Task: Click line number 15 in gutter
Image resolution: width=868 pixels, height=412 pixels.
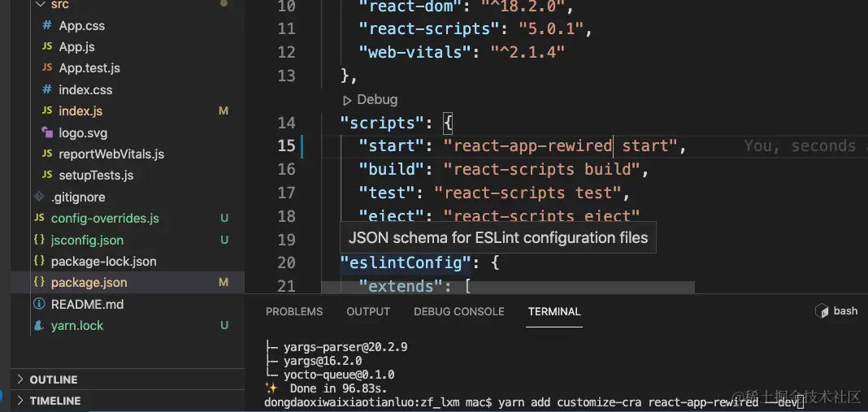Action: click(x=286, y=145)
